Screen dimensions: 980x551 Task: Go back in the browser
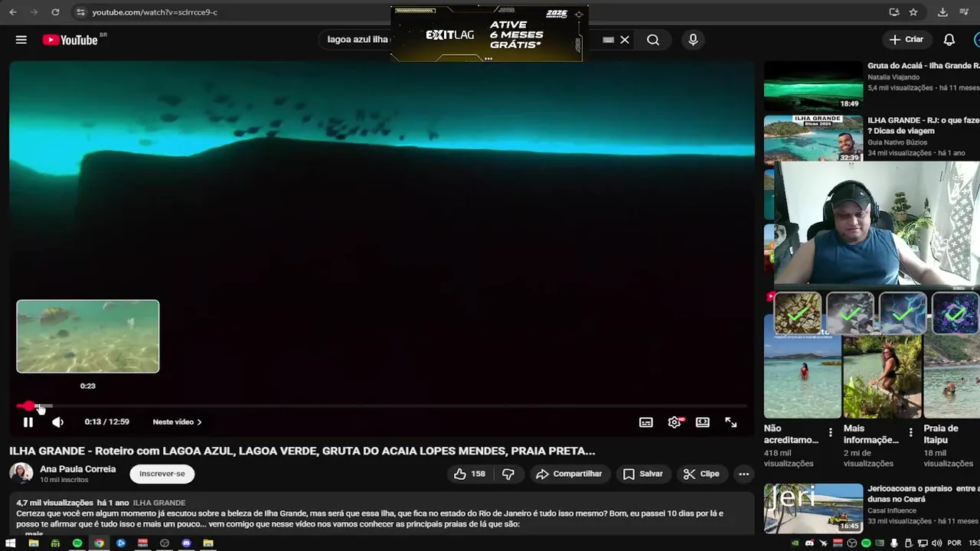[x=13, y=12]
